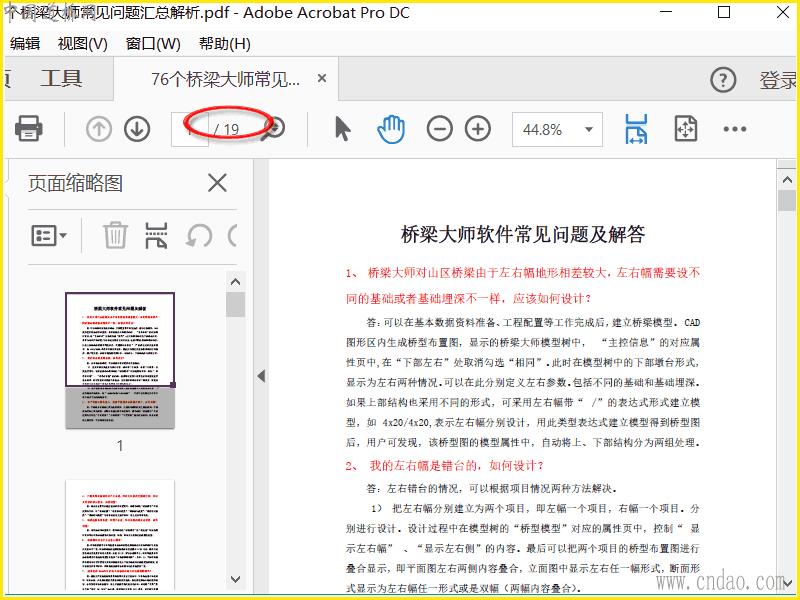800x600 pixels.
Task: Fit one full page in window
Action: click(x=686, y=129)
